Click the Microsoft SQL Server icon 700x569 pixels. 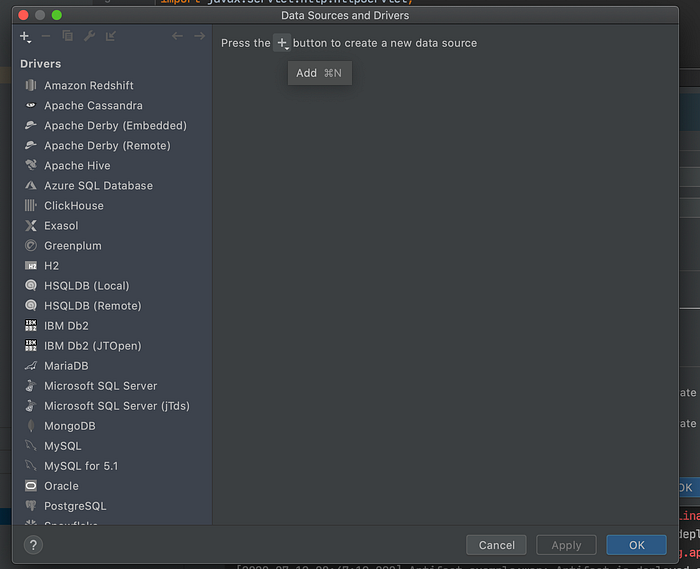31,386
